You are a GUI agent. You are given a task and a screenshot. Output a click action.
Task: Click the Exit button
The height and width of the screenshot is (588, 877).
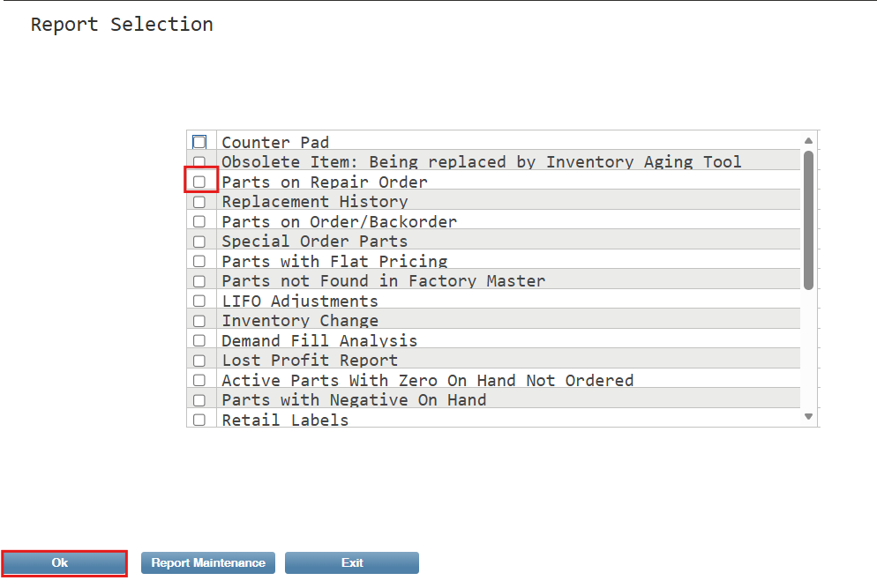click(x=352, y=562)
